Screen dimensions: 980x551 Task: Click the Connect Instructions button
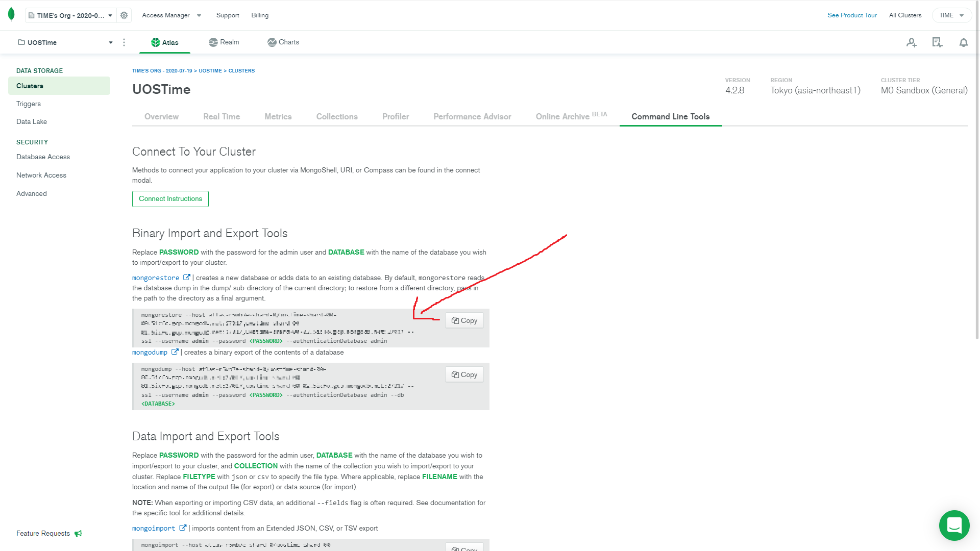pyautogui.click(x=170, y=199)
